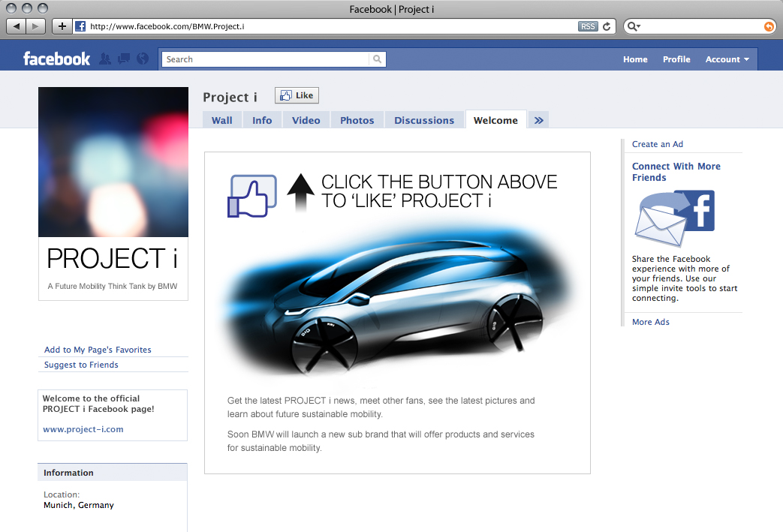Viewport: 783px width, 532px height.
Task: Expand the Account dropdown menu
Action: [x=727, y=59]
